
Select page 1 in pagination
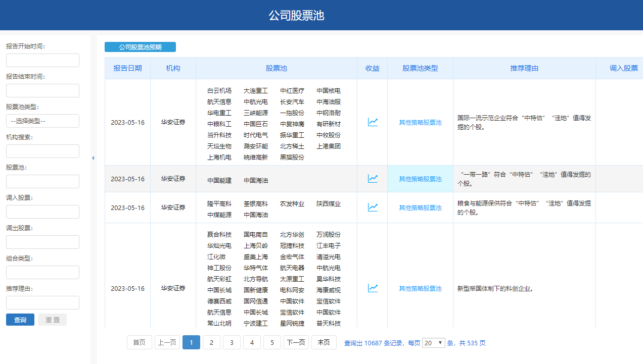[191, 342]
